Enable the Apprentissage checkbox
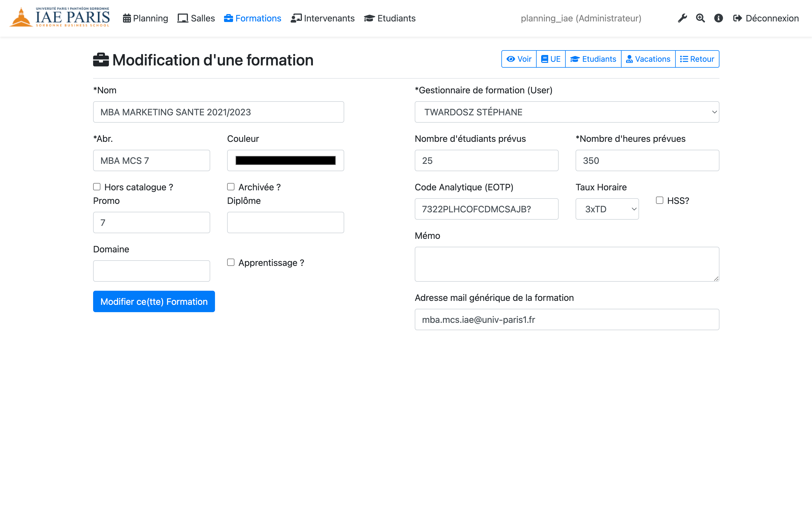 231,262
